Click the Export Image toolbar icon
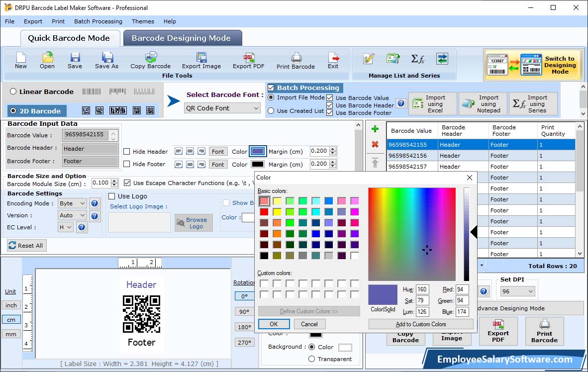 (201, 61)
